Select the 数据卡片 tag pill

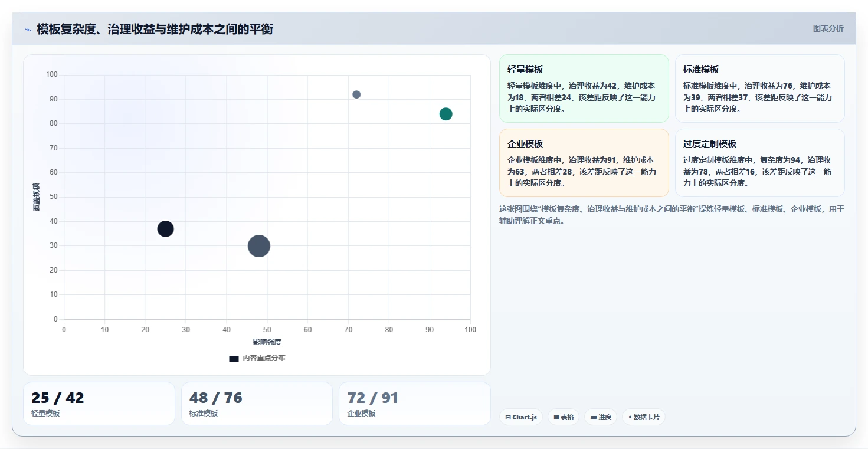coord(644,417)
